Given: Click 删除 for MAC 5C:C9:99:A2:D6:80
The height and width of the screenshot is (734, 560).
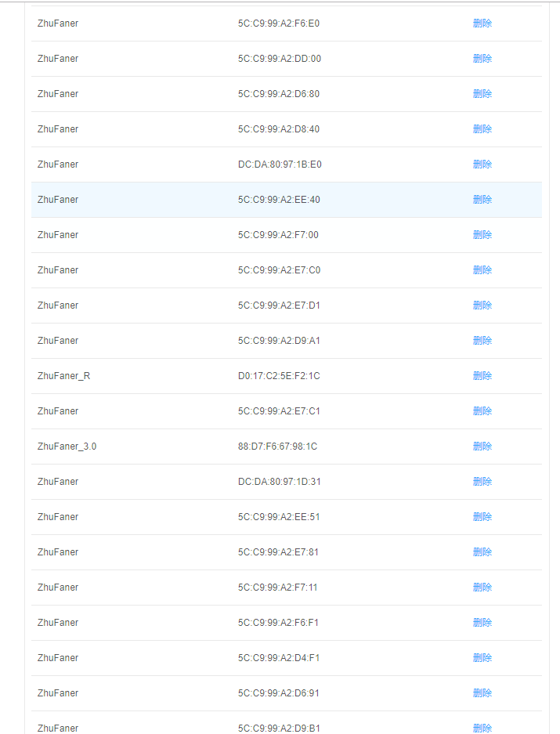Looking at the screenshot, I should point(482,94).
